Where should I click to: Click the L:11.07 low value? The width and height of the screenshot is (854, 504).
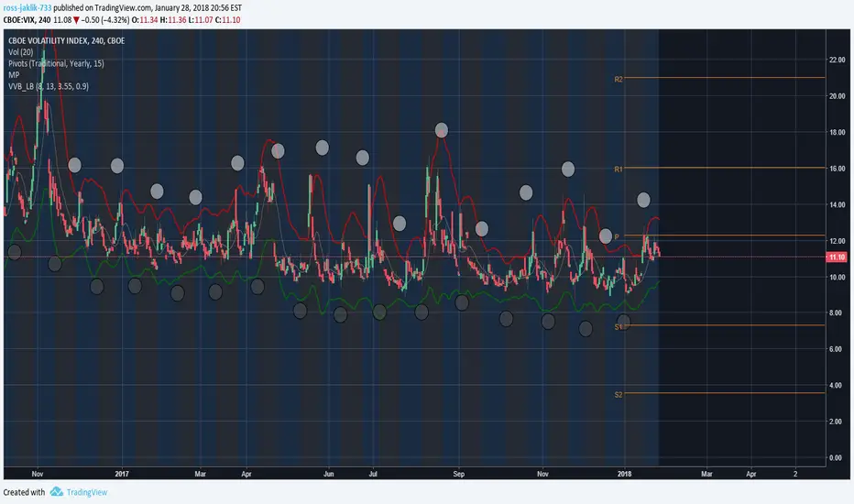[x=201, y=19]
